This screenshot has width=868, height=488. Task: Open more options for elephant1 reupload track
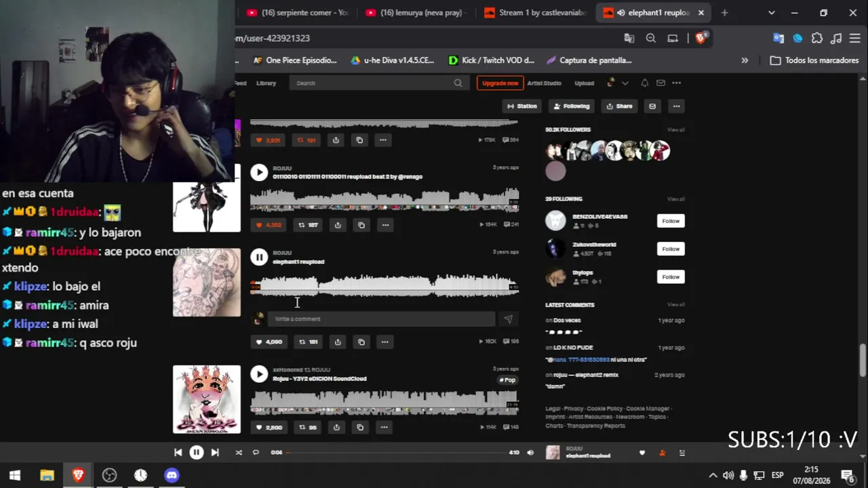384,342
